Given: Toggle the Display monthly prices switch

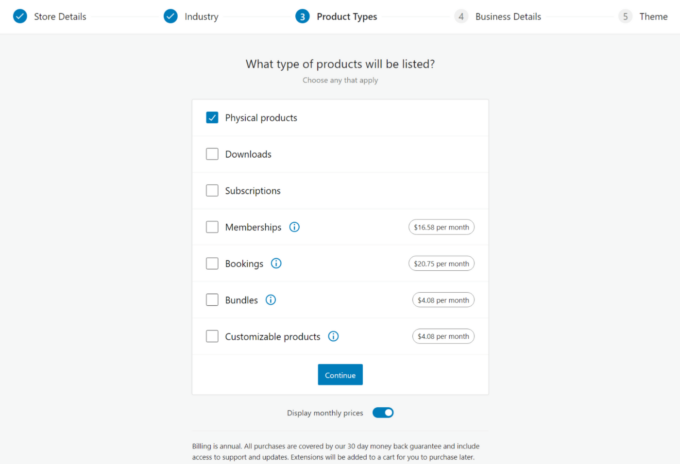Looking at the screenshot, I should (383, 412).
